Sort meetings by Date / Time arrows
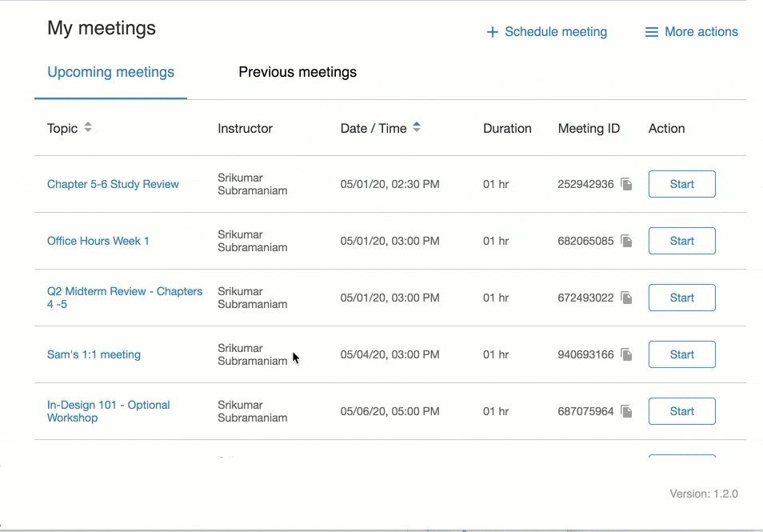The height and width of the screenshot is (532, 763). click(x=417, y=128)
